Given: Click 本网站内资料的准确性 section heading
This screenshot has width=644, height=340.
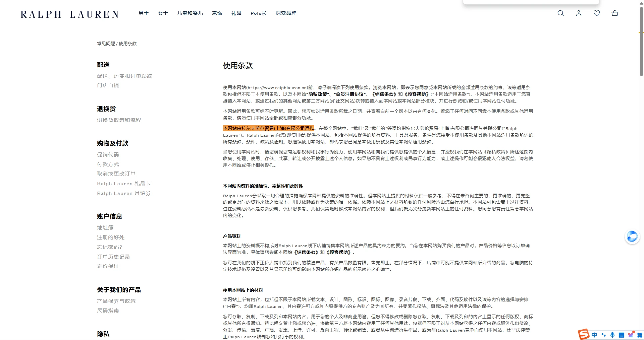Looking at the screenshot, I should 263,186.
